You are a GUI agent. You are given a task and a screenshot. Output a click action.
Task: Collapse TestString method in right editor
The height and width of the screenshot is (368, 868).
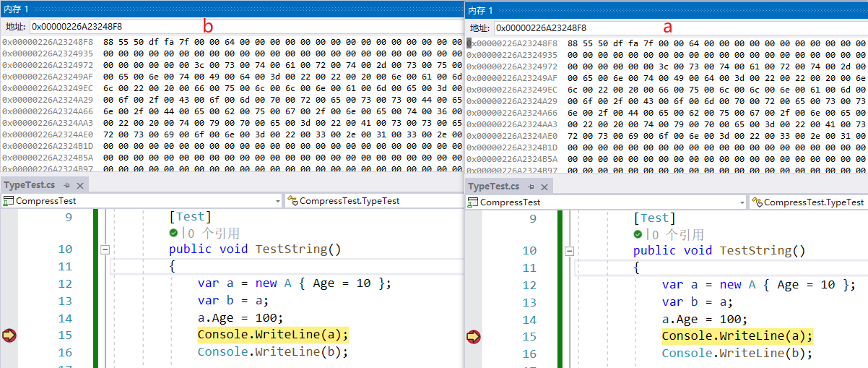click(570, 251)
